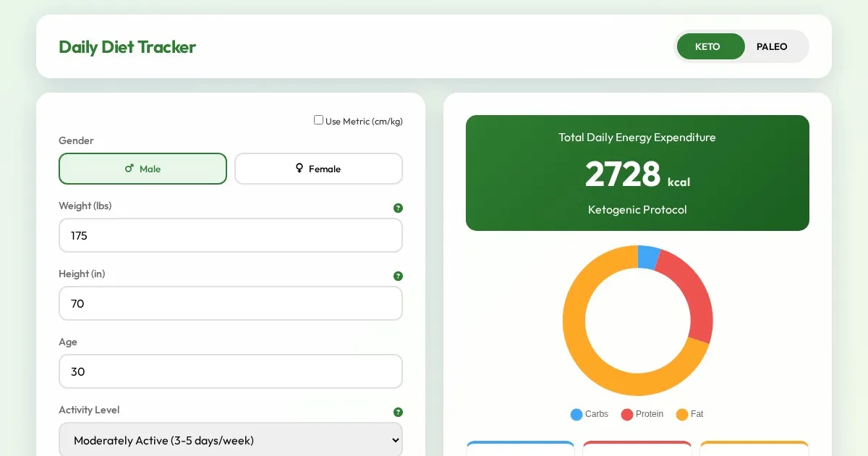This screenshot has height=456, width=868.
Task: Click into the Age field showing 30
Action: [x=231, y=372]
